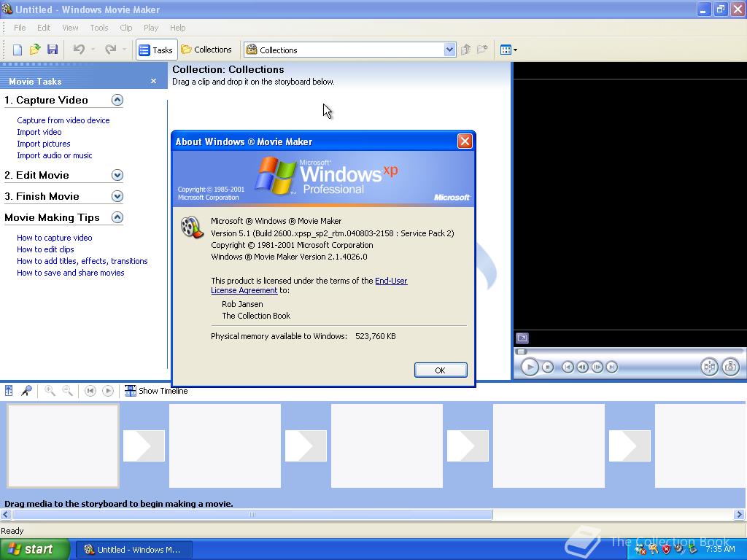This screenshot has width=747, height=560.
Task: Select the first empty storyboard cell
Action: (x=63, y=446)
